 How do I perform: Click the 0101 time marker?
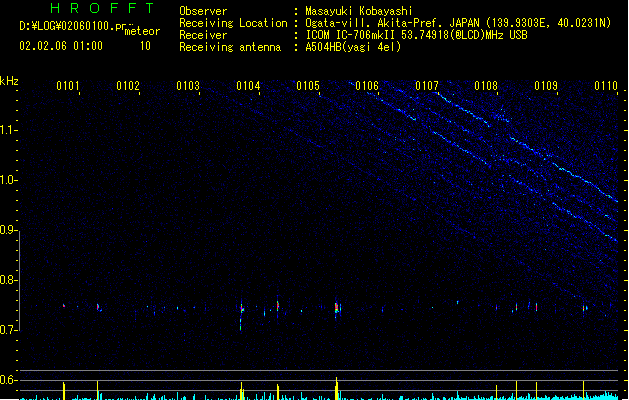pyautogui.click(x=68, y=86)
